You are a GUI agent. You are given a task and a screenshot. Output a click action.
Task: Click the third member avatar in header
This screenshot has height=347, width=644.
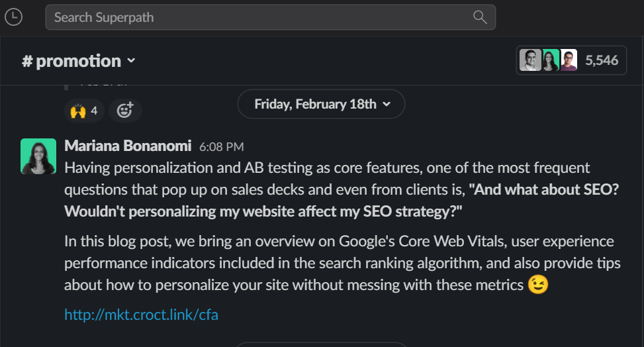(x=569, y=60)
